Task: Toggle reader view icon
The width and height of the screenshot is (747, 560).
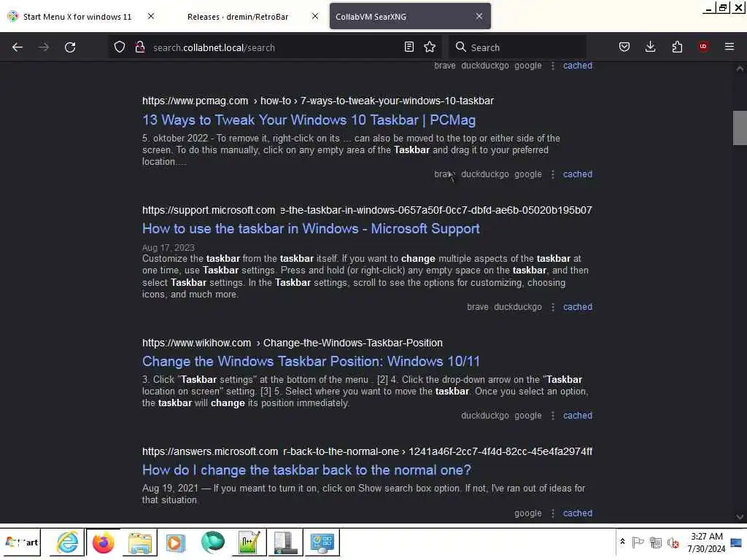Action: 409,47
